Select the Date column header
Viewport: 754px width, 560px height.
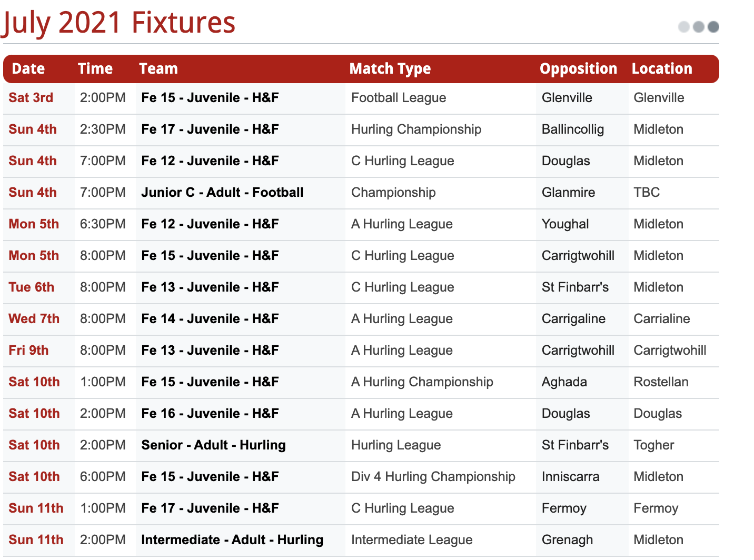point(28,68)
